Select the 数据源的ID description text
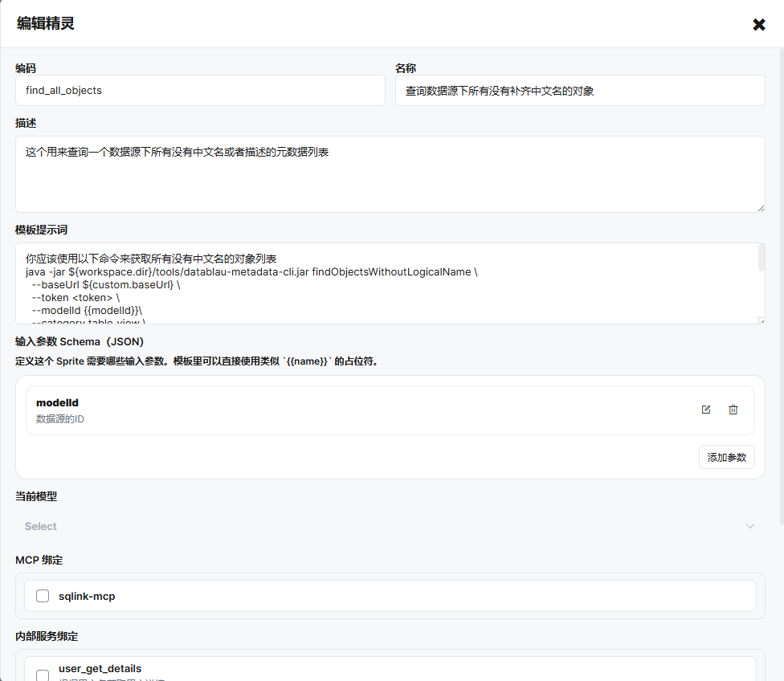This screenshot has height=681, width=784. click(60, 419)
